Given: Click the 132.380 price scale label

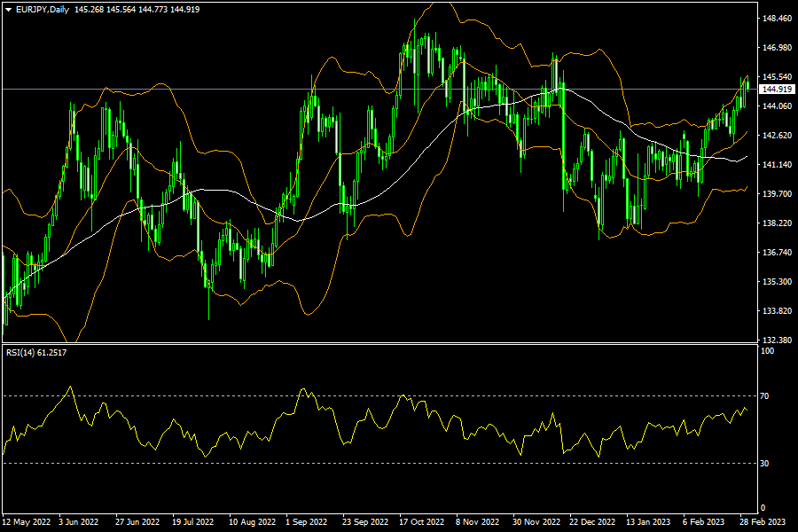Looking at the screenshot, I should point(777,340).
